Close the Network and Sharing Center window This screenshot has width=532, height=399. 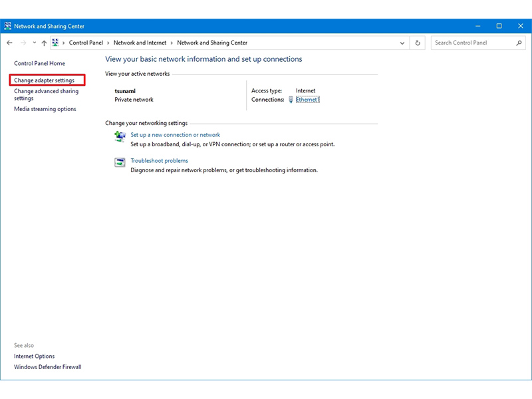[521, 26]
